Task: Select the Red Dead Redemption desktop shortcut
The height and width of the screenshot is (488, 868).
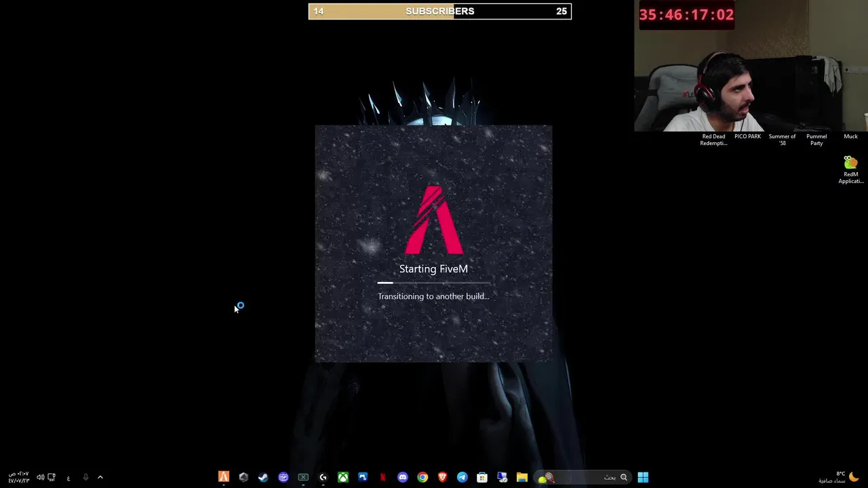Action: (713, 139)
